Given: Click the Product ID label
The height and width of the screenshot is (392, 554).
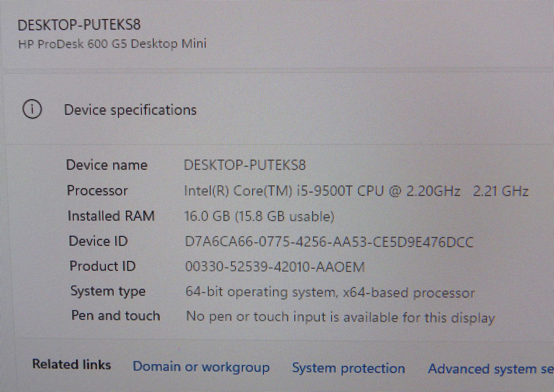Looking at the screenshot, I should pyautogui.click(x=102, y=266).
